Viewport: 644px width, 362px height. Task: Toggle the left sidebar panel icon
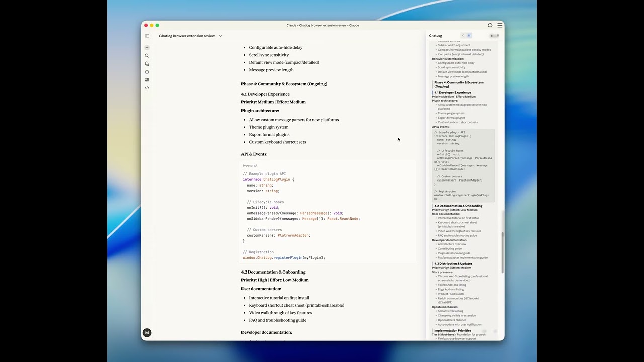tap(147, 36)
